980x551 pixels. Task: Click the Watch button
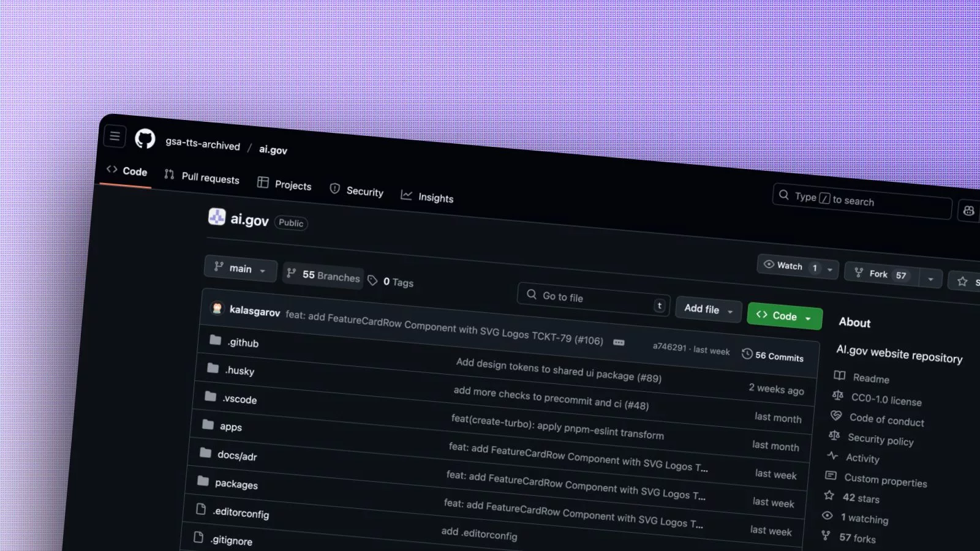[790, 265]
